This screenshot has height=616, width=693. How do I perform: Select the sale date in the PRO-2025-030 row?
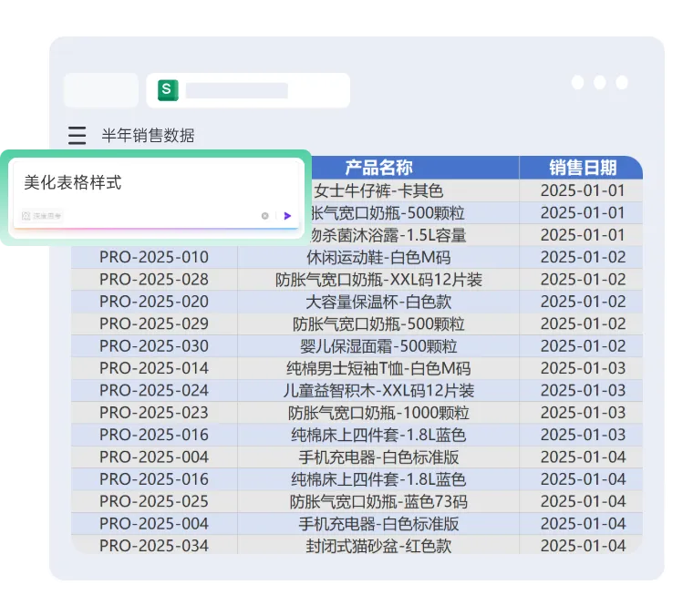coord(582,346)
